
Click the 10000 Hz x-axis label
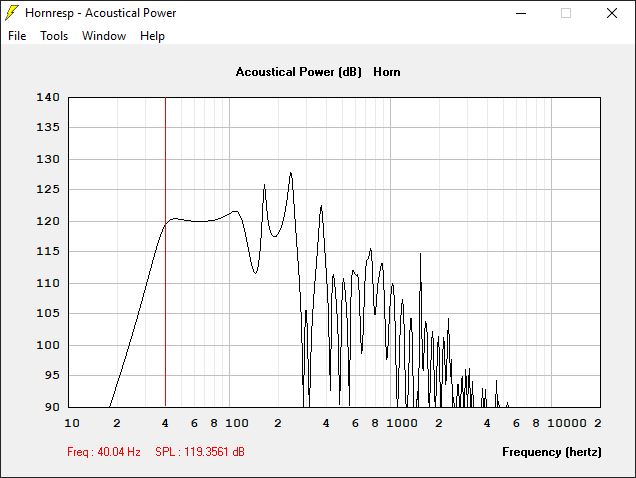coord(567,423)
